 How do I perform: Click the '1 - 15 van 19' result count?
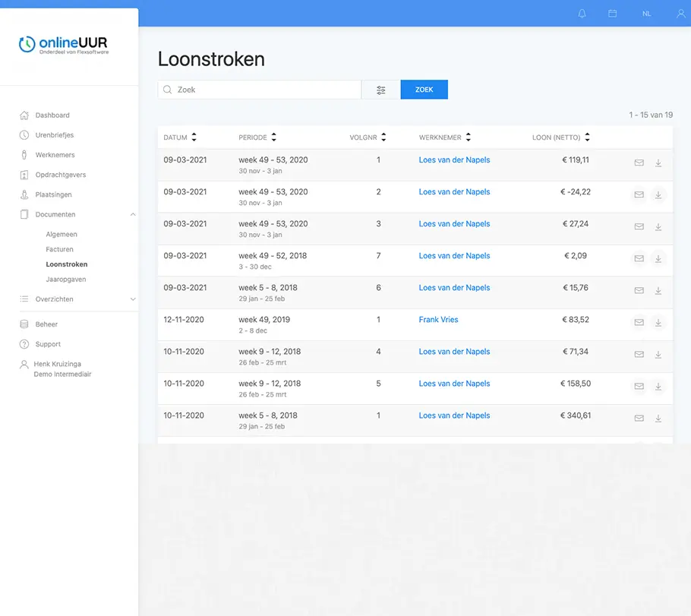pos(651,115)
